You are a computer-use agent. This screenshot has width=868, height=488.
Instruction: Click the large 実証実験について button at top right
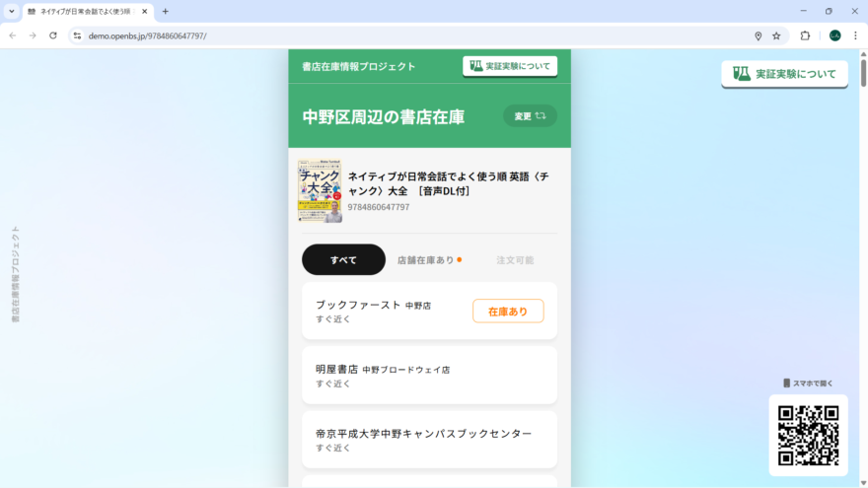point(784,74)
